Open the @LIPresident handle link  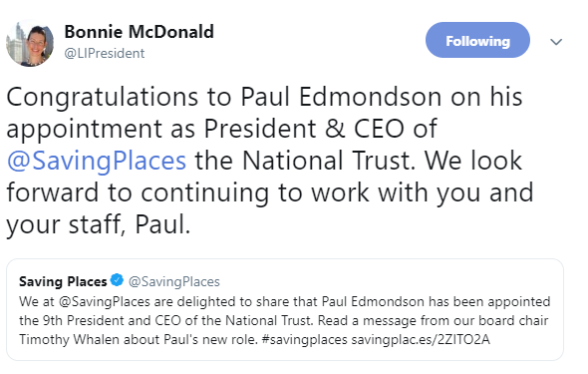tap(105, 53)
